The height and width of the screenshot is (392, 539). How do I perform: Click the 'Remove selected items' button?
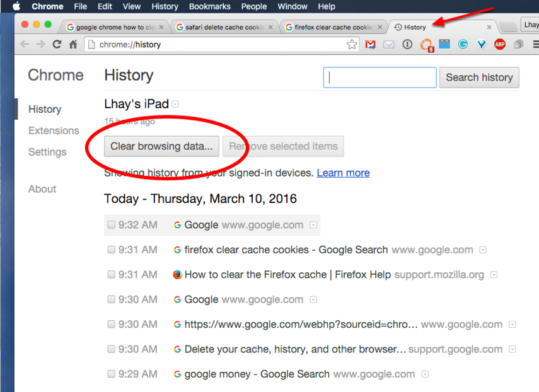[283, 146]
